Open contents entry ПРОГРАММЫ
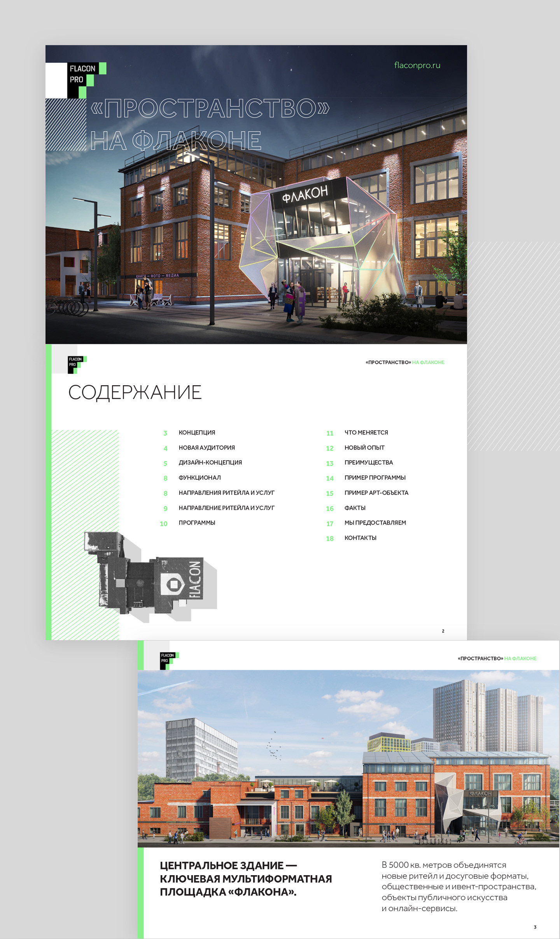 coord(197,523)
